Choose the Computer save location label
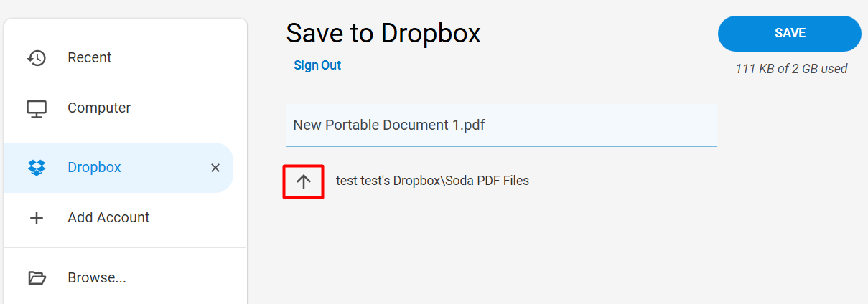 99,108
